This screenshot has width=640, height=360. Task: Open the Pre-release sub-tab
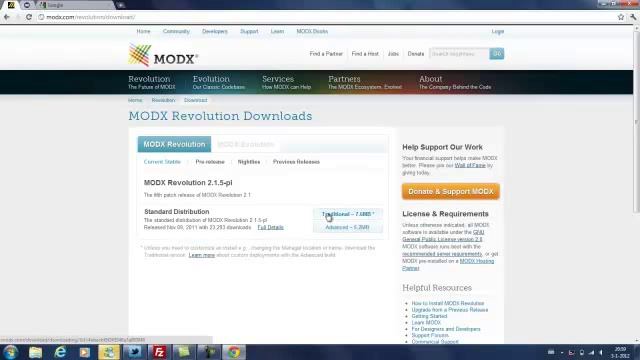[x=210, y=162]
